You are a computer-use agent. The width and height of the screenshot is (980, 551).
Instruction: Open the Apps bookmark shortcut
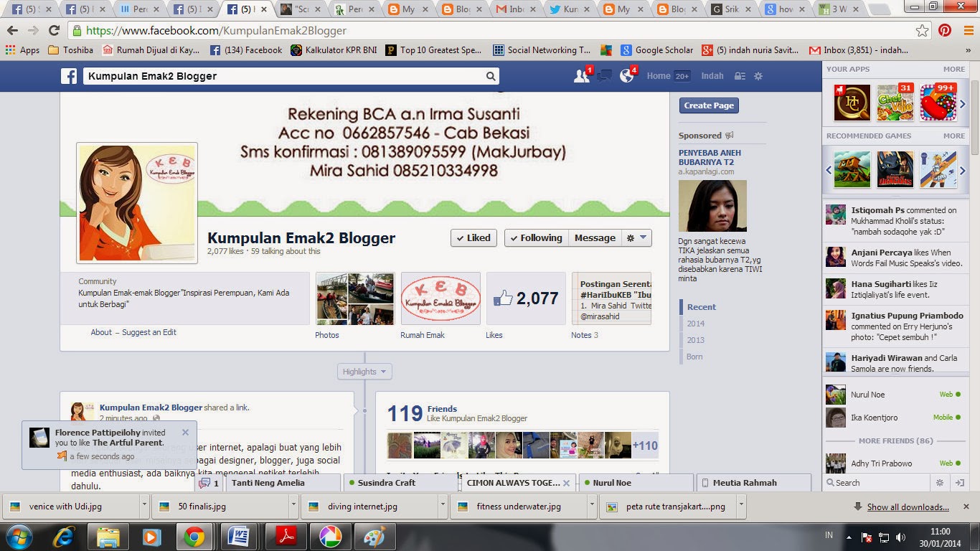point(22,50)
